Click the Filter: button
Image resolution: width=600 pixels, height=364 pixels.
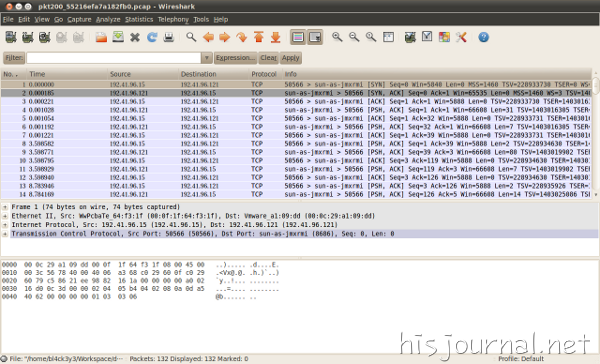(14, 58)
